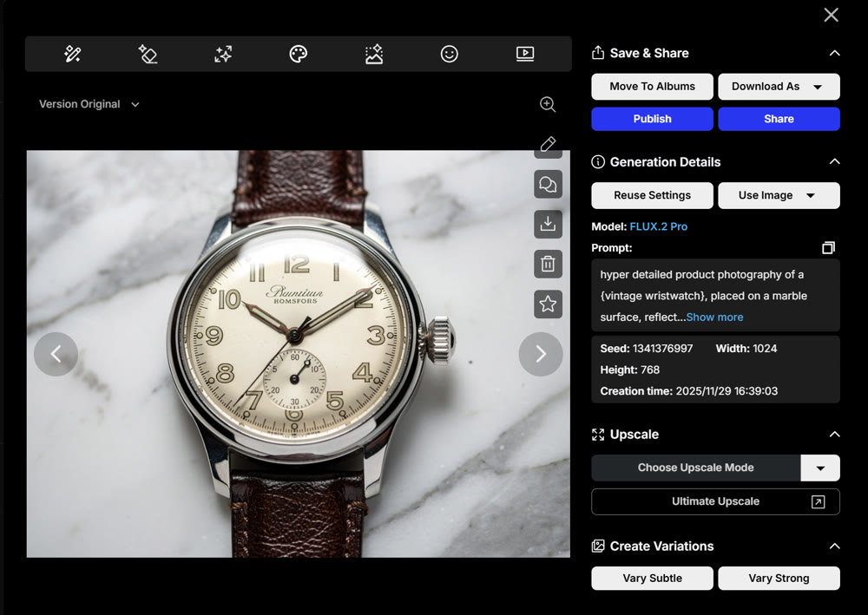Expand the Choose Upscale Mode dropdown arrow
This screenshot has height=615, width=868.
[819, 468]
